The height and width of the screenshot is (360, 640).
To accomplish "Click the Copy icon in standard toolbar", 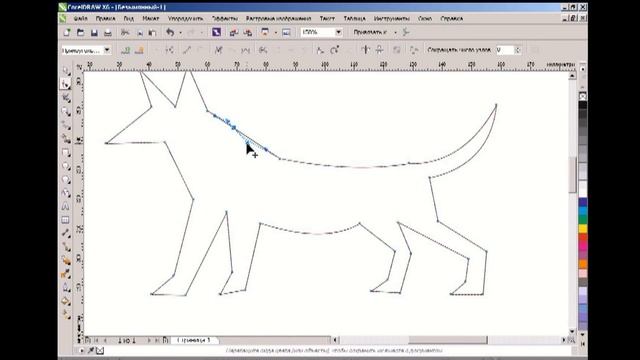I will point(139,32).
